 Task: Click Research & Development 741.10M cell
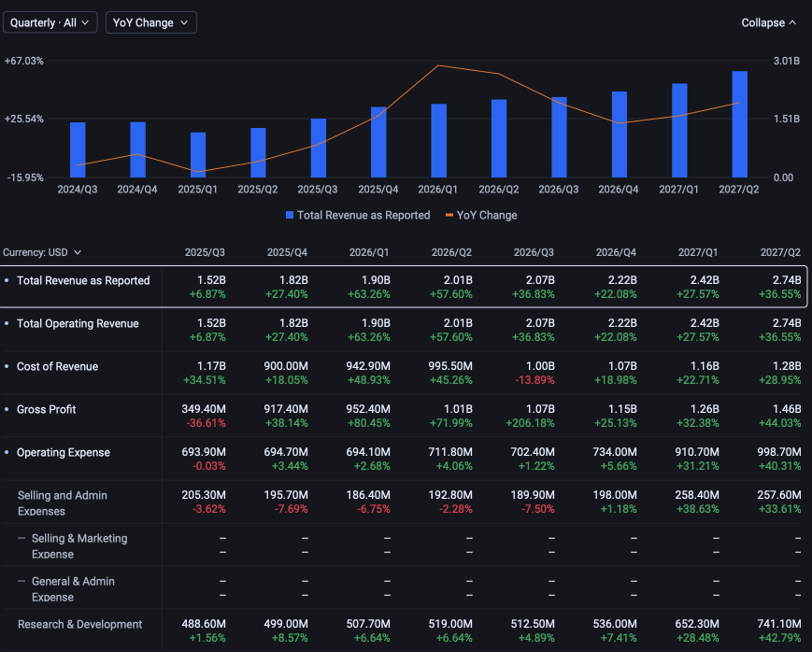tap(779, 624)
